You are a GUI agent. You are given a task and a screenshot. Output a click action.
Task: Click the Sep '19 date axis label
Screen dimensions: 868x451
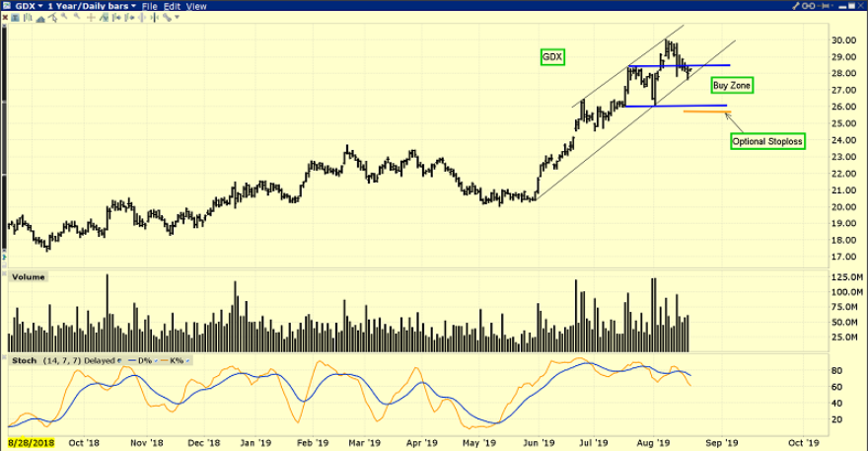tap(722, 443)
